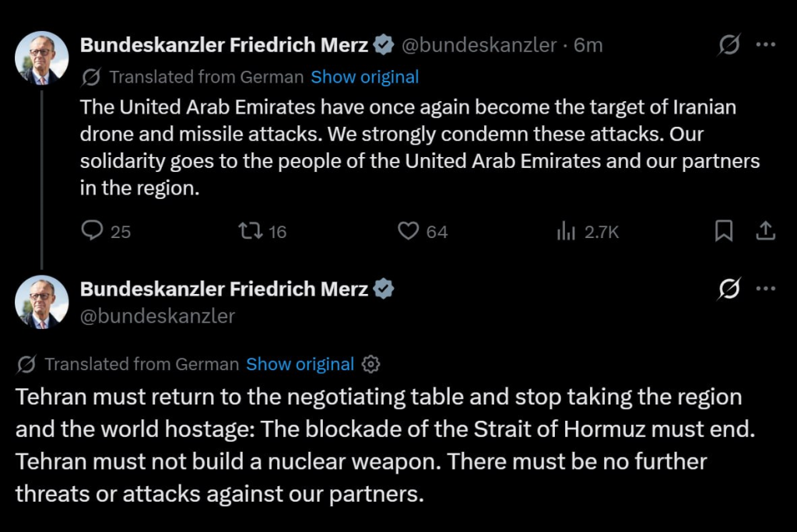Click Grok icon on the second post
The height and width of the screenshot is (532, 797).
coord(729,289)
